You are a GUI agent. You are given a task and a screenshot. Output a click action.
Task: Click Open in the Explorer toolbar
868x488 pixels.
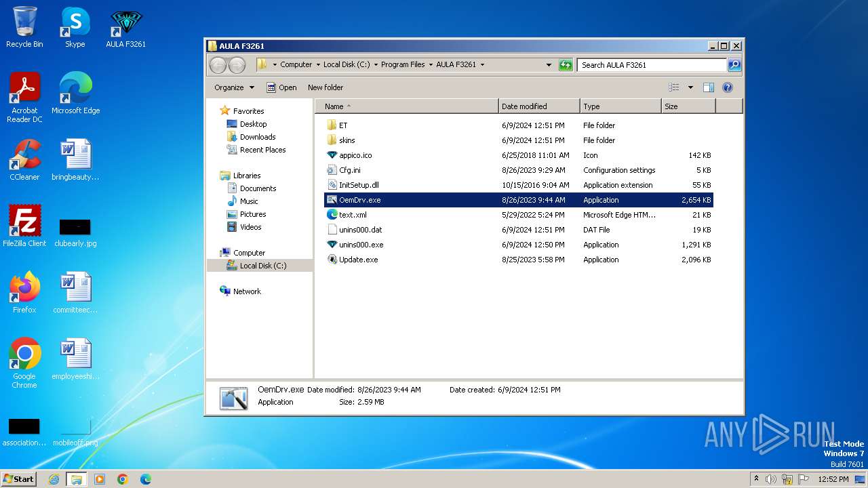point(281,87)
